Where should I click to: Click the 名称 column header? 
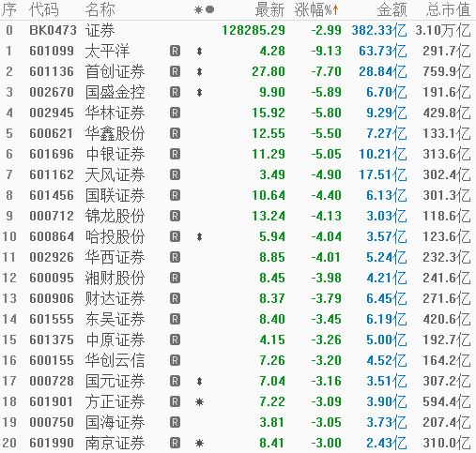click(x=100, y=9)
